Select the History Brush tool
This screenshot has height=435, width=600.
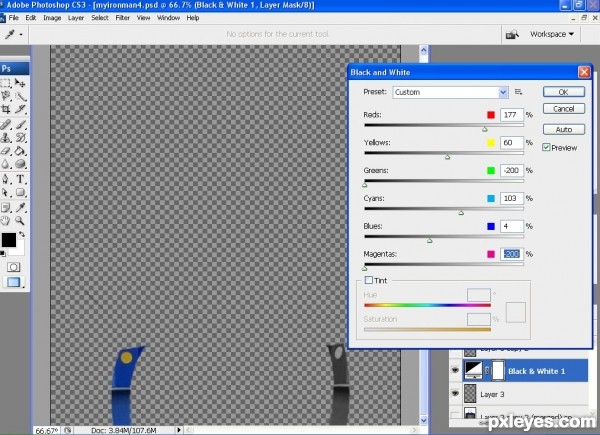(x=20, y=138)
